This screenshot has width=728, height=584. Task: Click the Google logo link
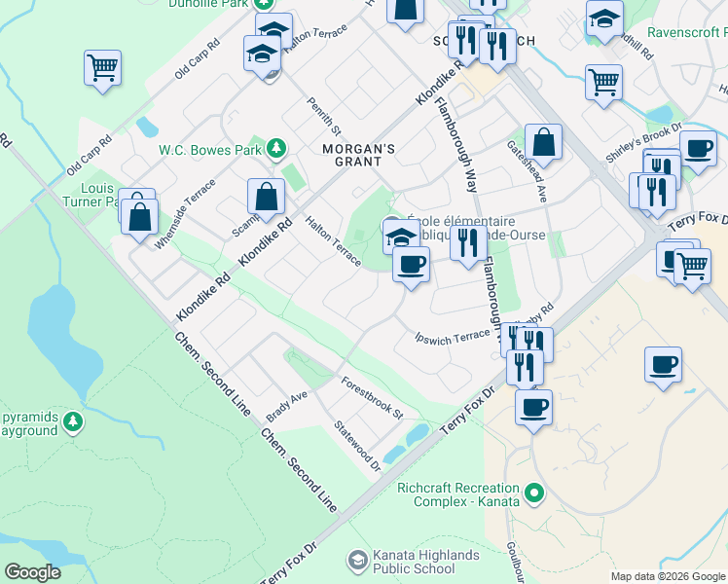[x=32, y=572]
